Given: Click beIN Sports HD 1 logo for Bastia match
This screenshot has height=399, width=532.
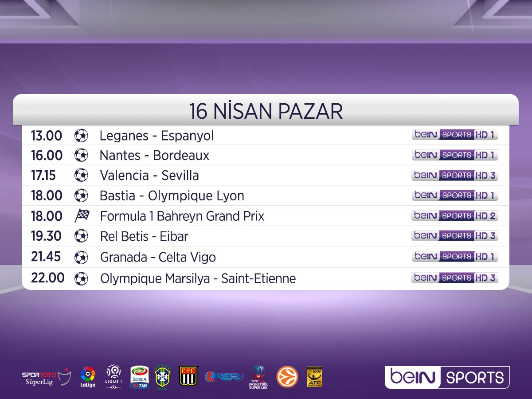Looking at the screenshot, I should point(455,195).
